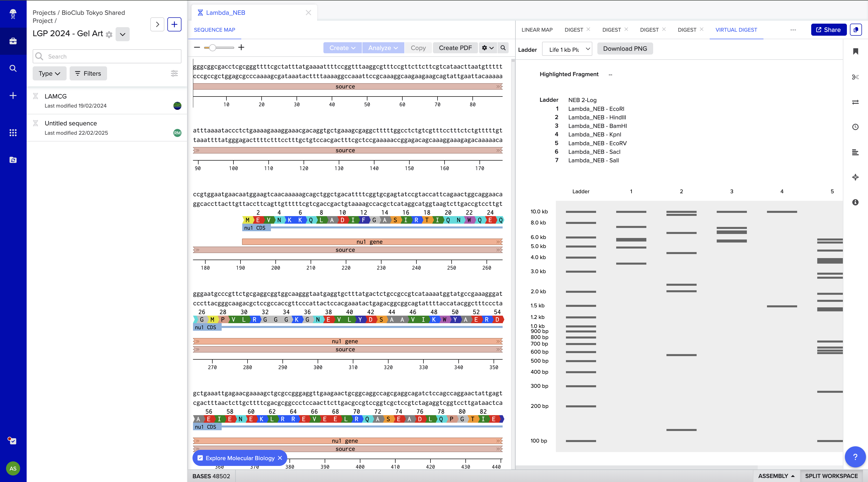Viewport: 868px width, 482px height.
Task: Open the information icon panel
Action: point(855,202)
